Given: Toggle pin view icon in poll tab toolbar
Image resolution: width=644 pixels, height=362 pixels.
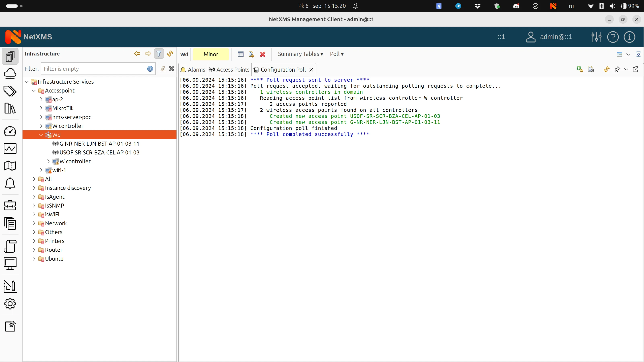Looking at the screenshot, I should [x=617, y=69].
